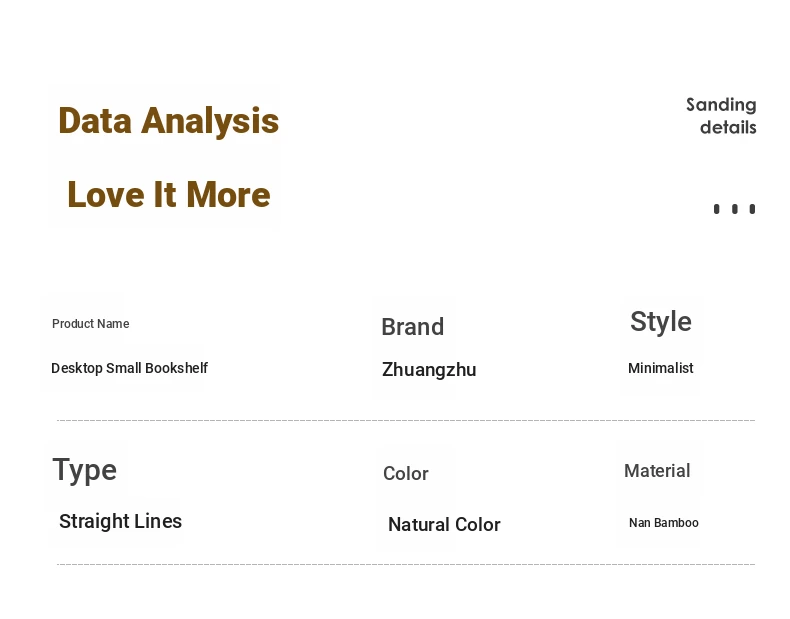Click the Brand label
The image size is (790, 619).
click(413, 327)
